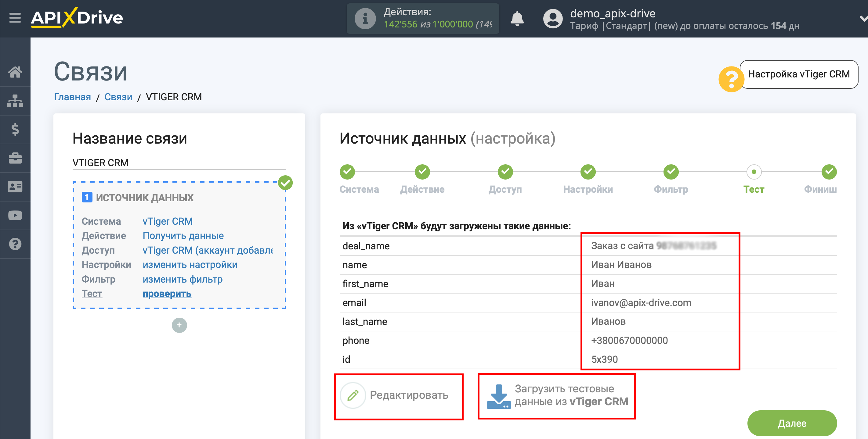The image size is (868, 439).
Task: Go to Финиш step
Action: pos(820,189)
